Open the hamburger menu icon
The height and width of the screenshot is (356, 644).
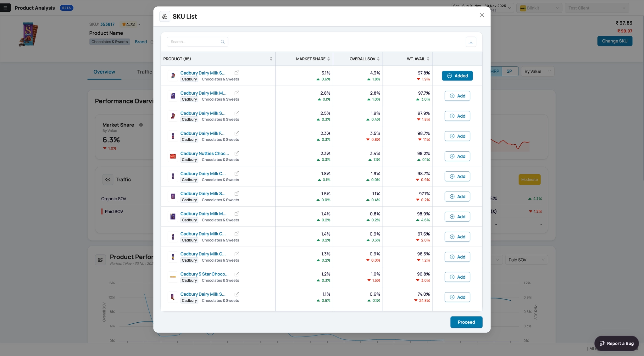[x=5, y=8]
